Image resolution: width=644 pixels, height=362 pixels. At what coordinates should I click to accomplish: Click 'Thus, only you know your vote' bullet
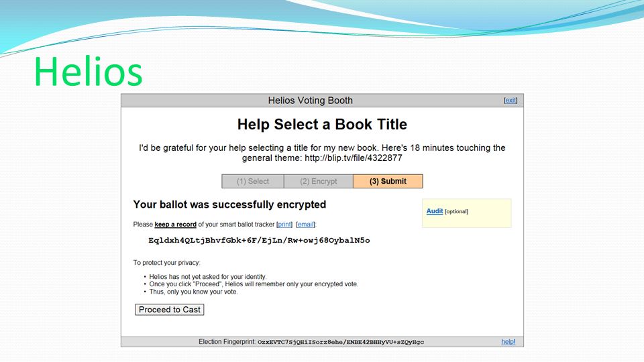193,292
